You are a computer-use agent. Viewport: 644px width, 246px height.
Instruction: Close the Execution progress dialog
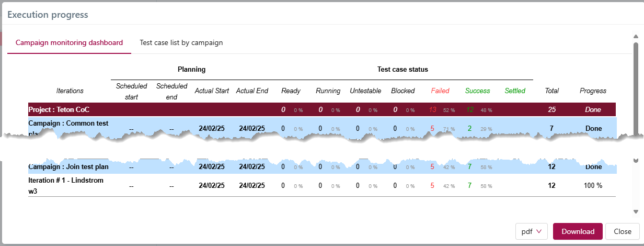click(622, 231)
